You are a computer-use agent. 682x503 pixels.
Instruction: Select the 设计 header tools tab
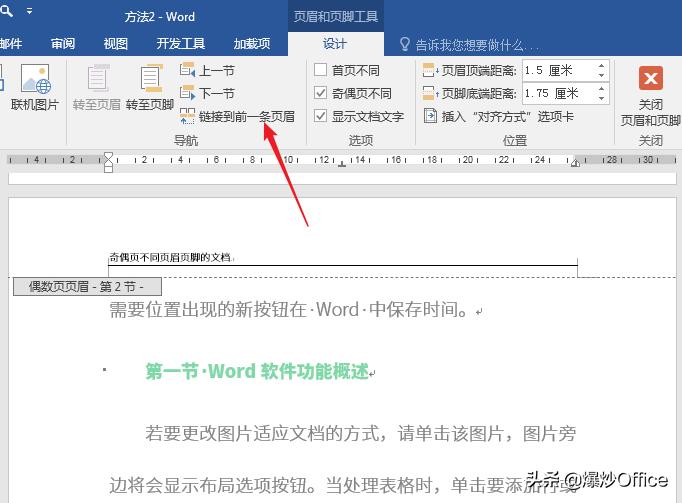[x=335, y=44]
